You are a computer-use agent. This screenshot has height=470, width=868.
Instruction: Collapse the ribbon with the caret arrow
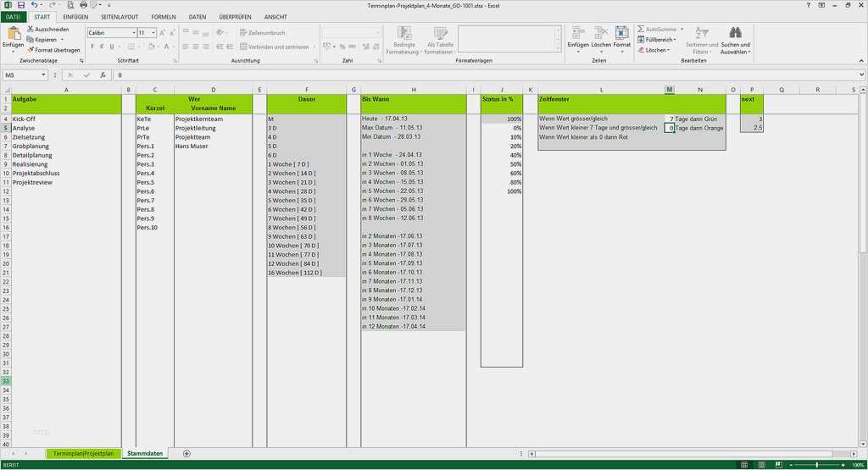tap(861, 61)
